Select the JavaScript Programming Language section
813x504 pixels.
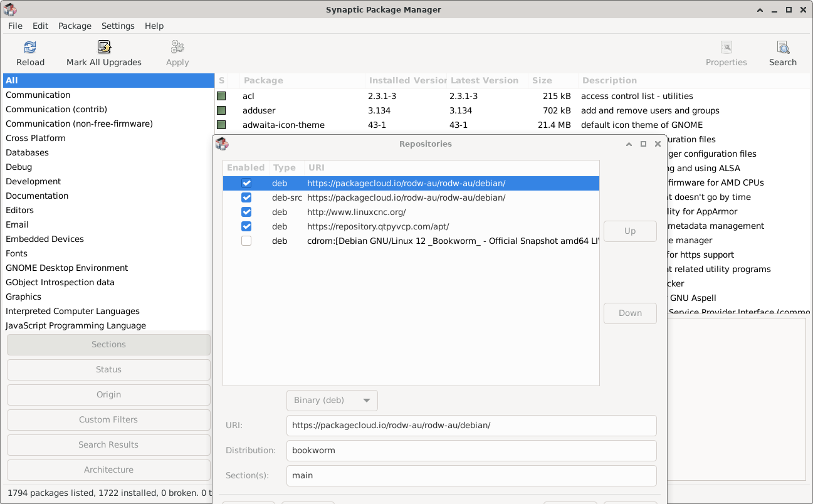coord(108,325)
